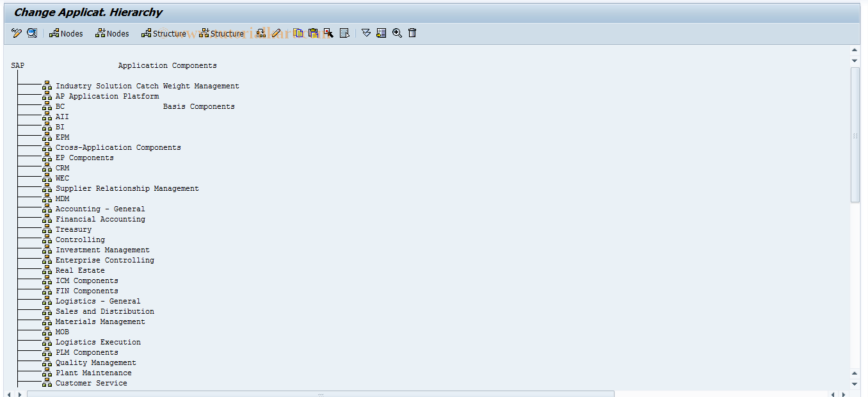Select Enterprise Controlling node
The width and height of the screenshot is (868, 397).
(x=105, y=260)
